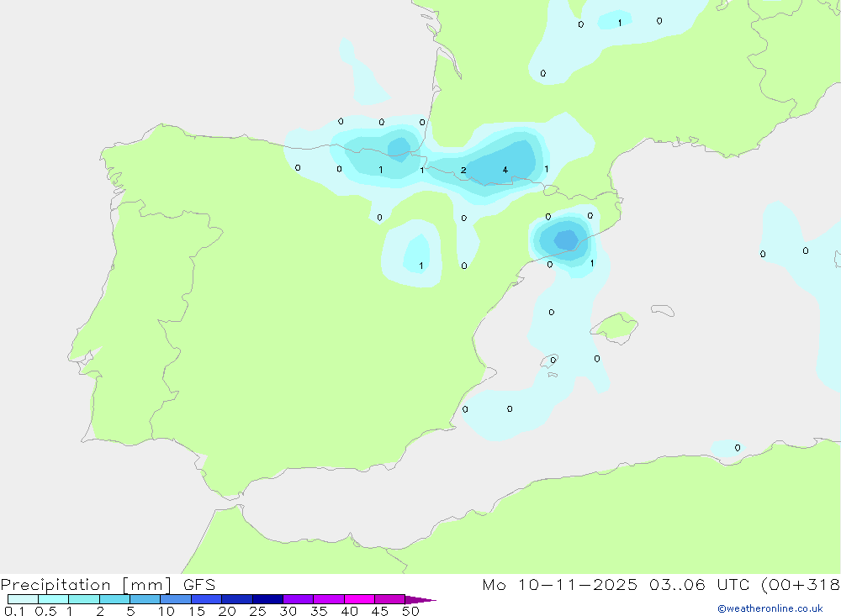
Task: Pick the 35–40 mm violet legend swatch
Action: click(329, 599)
